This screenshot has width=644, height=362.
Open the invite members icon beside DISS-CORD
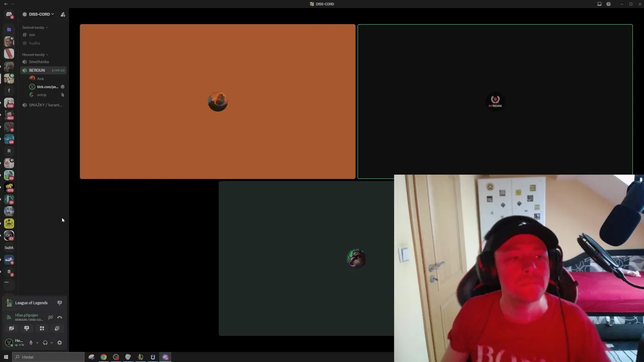point(63,15)
